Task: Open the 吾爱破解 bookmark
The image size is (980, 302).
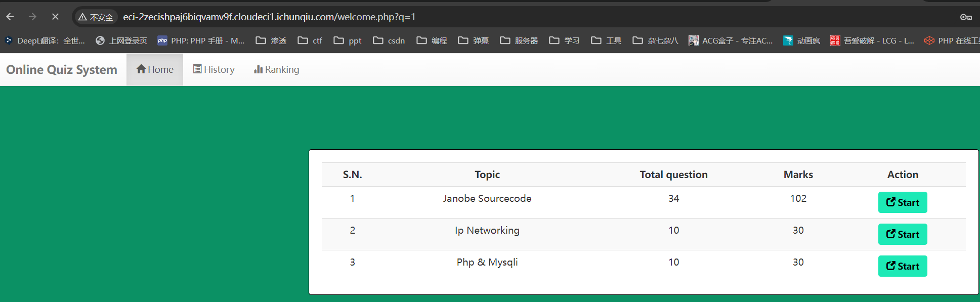Action: [872, 40]
